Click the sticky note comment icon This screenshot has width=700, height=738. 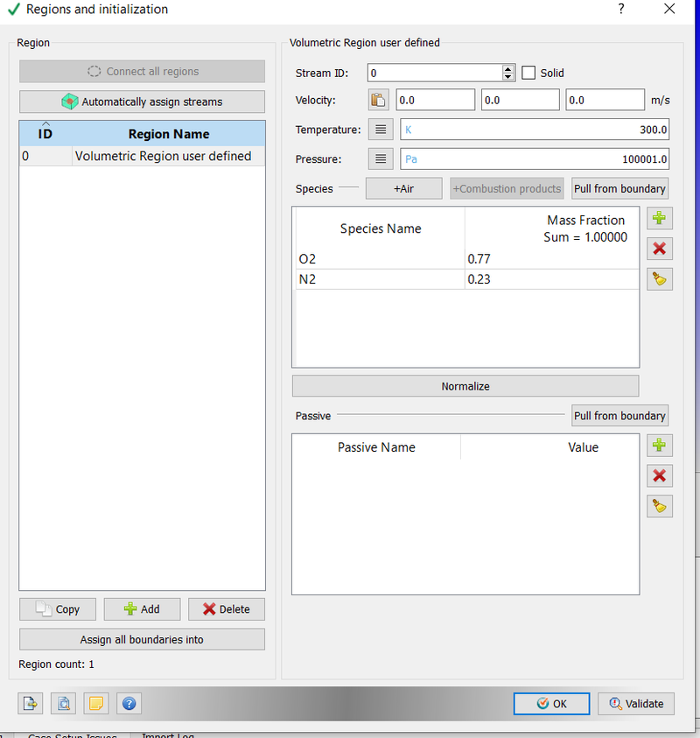coord(95,703)
